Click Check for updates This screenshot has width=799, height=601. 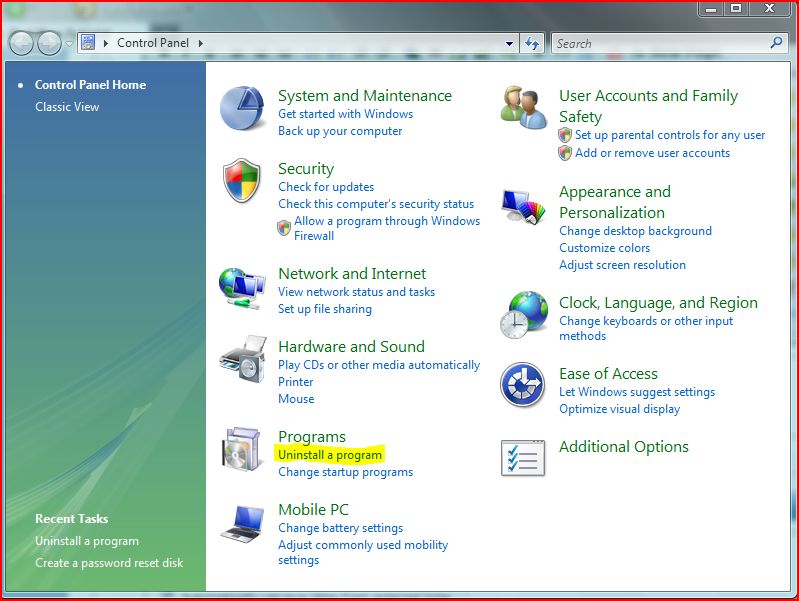coord(326,187)
